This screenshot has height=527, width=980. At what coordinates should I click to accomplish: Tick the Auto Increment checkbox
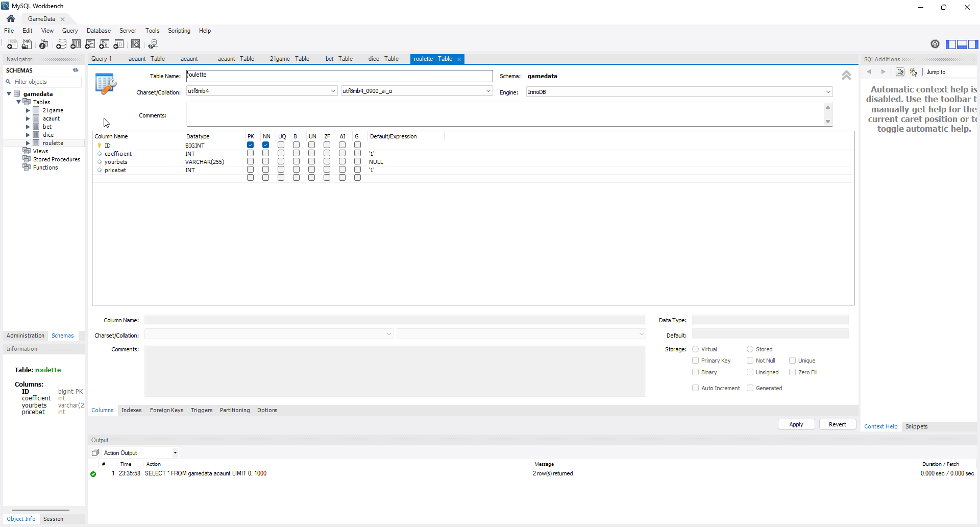(696, 388)
